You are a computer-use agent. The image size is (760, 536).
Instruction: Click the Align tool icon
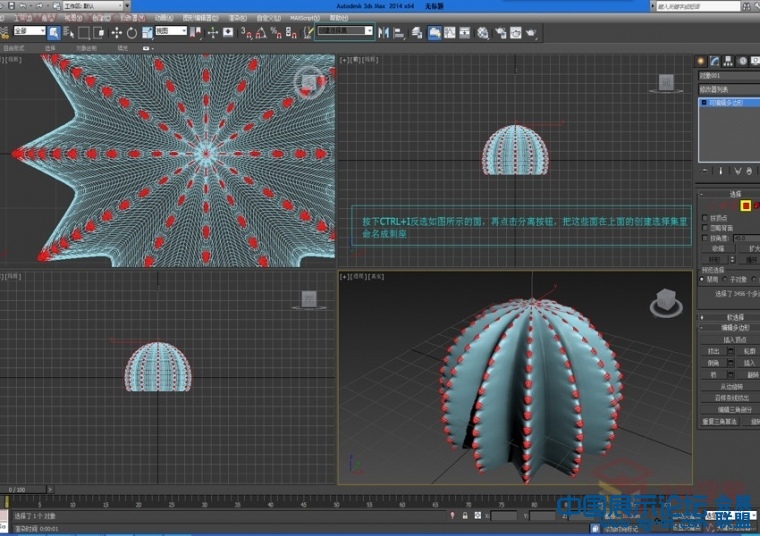(x=399, y=33)
